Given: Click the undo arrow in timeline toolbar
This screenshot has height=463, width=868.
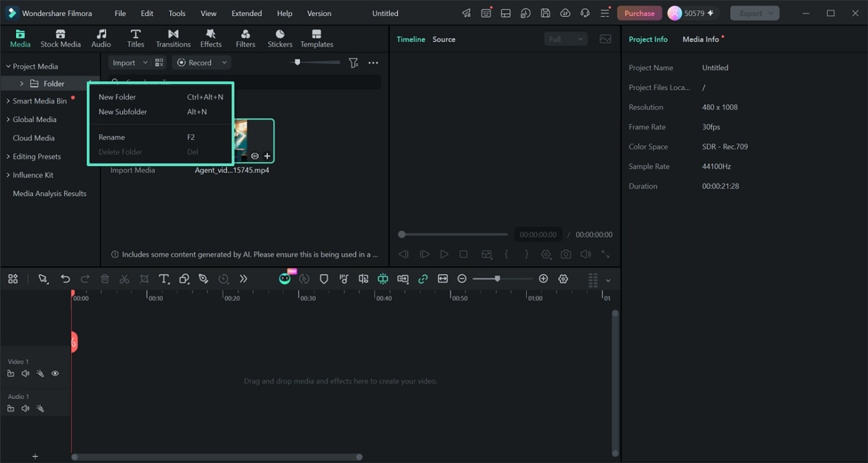Looking at the screenshot, I should 65,279.
